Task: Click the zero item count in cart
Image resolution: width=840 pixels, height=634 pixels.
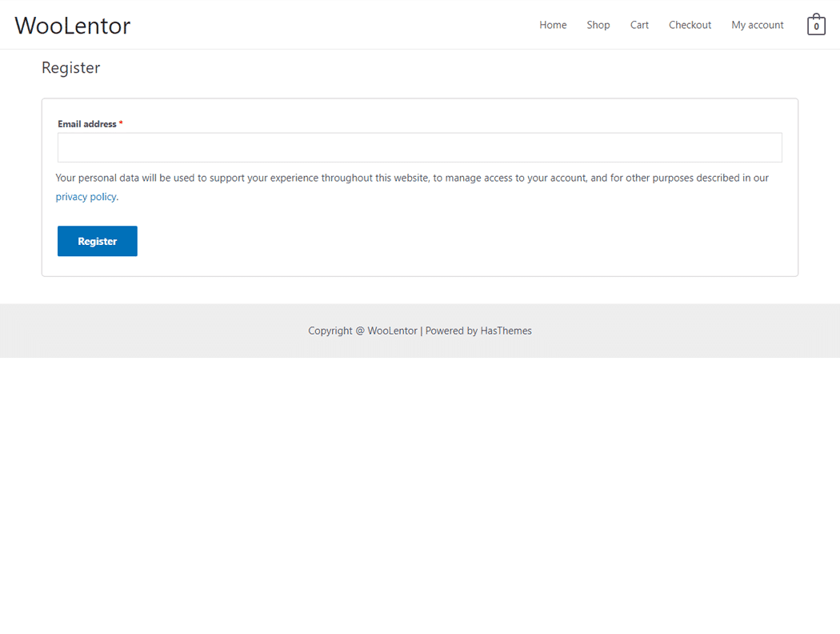Action: pos(816,27)
